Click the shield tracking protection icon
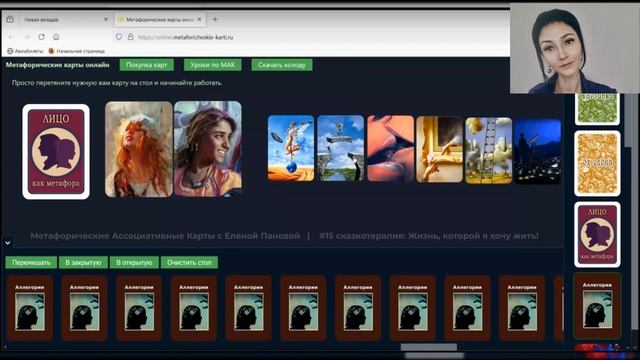This screenshot has height=360, width=640. click(x=119, y=37)
